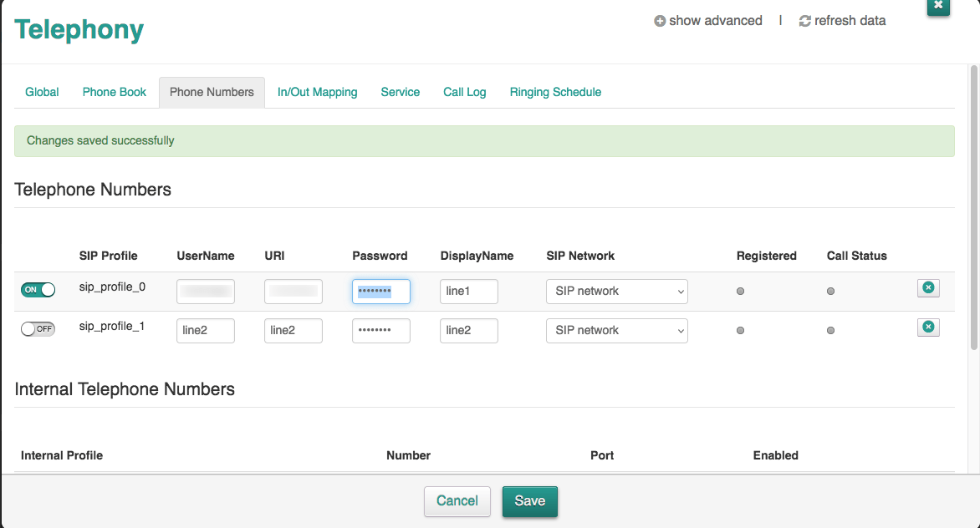Image resolution: width=980 pixels, height=528 pixels.
Task: Close the Telephony dialog with the X
Action: pos(938,6)
